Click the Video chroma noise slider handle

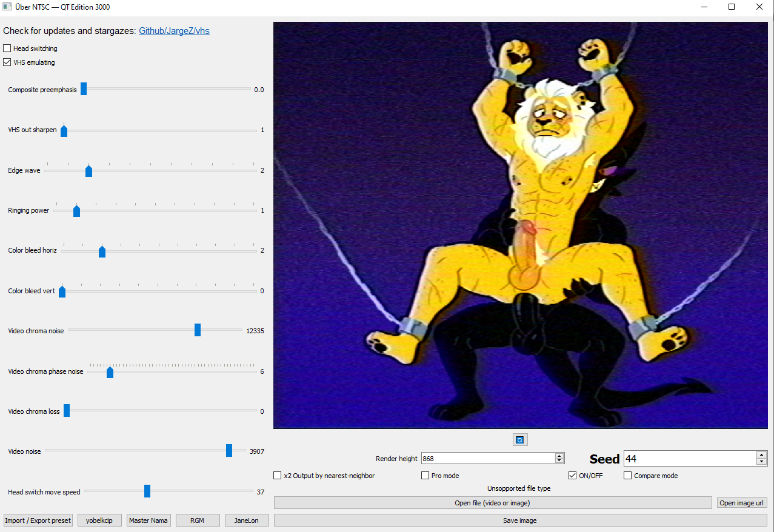(x=198, y=330)
